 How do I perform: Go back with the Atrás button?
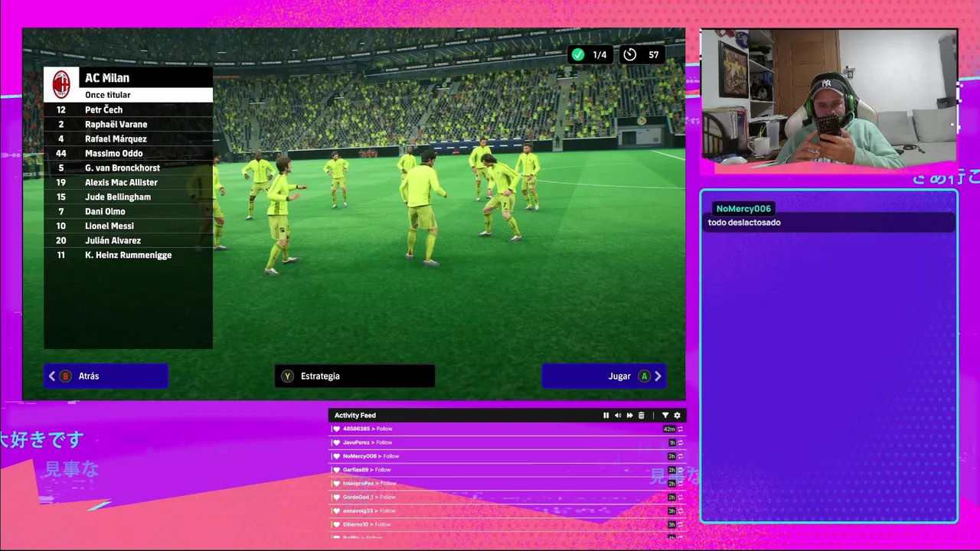click(106, 376)
